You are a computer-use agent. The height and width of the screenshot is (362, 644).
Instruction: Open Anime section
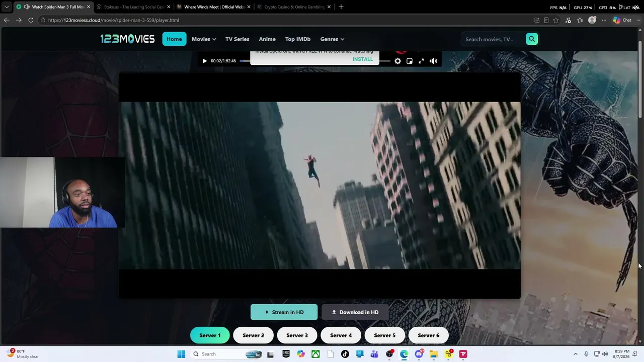pos(267,39)
